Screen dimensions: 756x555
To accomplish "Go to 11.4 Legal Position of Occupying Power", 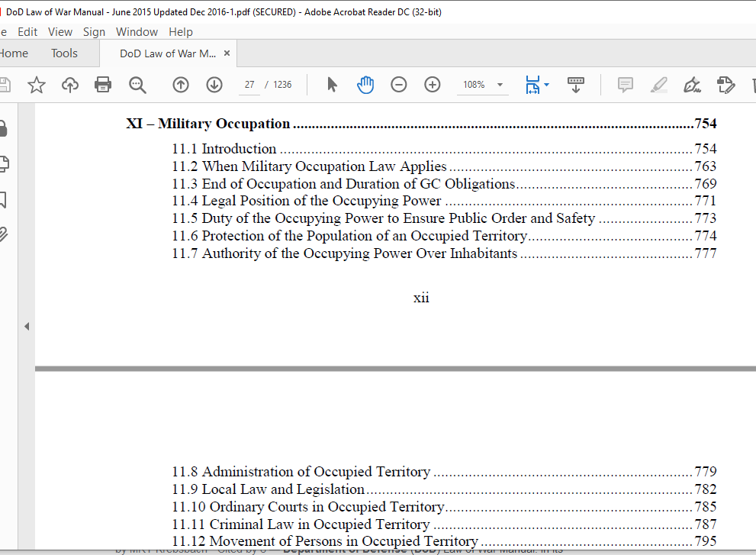I will click(x=444, y=201).
